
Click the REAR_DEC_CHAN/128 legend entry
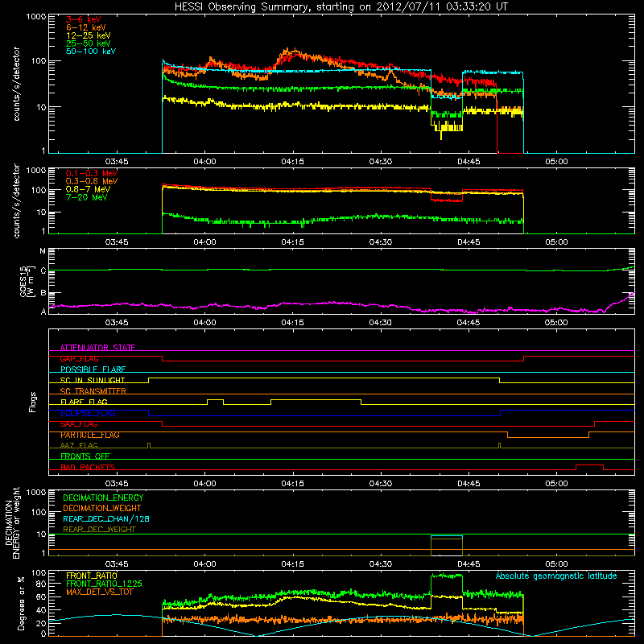(x=106, y=518)
